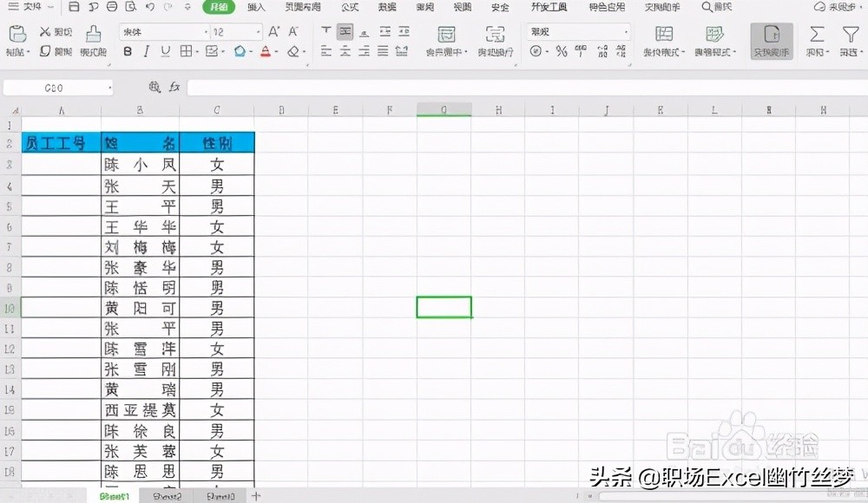Expand the border style dropdown arrow

197,52
